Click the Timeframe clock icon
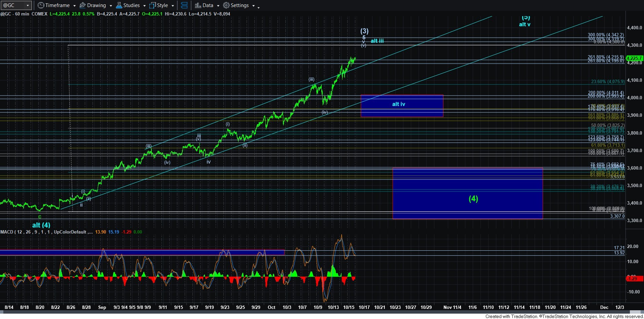Image resolution: width=644 pixels, height=319 pixels. tap(41, 5)
